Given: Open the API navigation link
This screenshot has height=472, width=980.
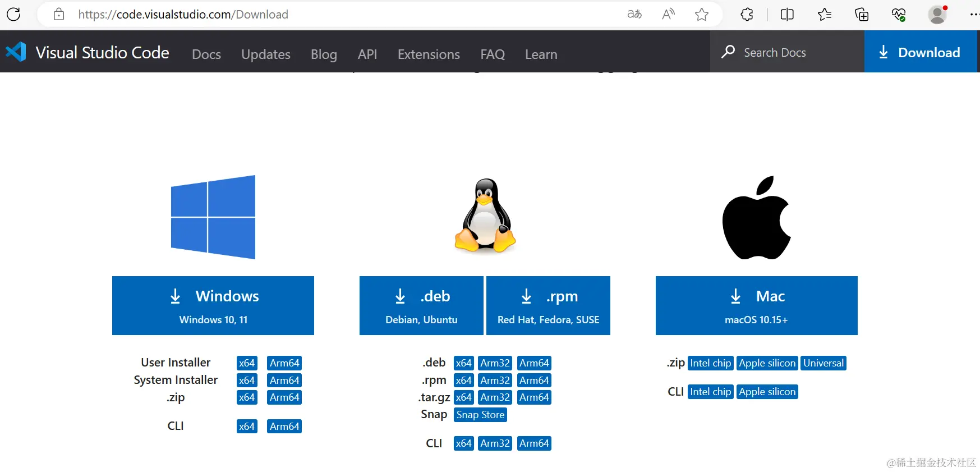Looking at the screenshot, I should (x=367, y=54).
